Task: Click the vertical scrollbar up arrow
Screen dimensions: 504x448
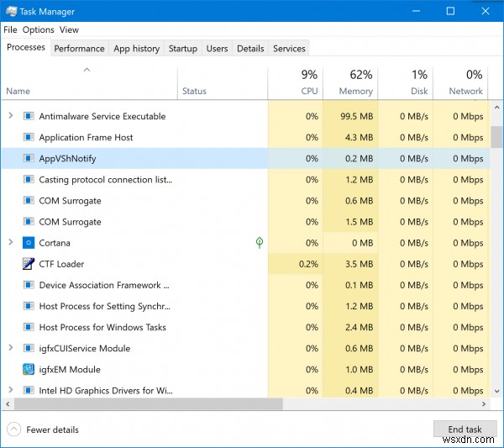Action: [x=497, y=108]
